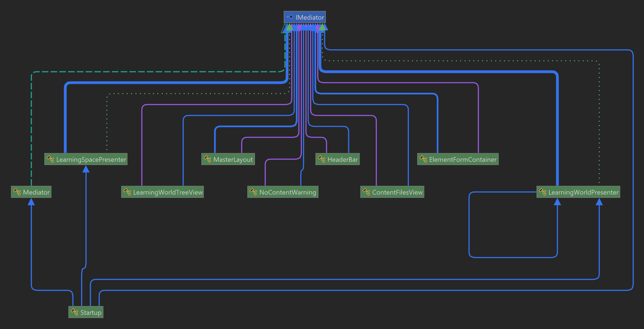Select the ElementFormContainer node label
The image size is (644, 329).
tap(463, 159)
